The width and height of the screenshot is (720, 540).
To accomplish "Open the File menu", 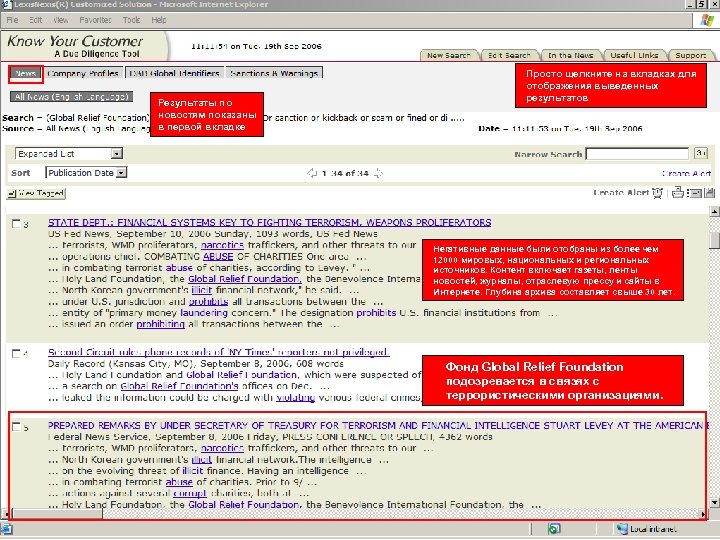I will [12, 20].
